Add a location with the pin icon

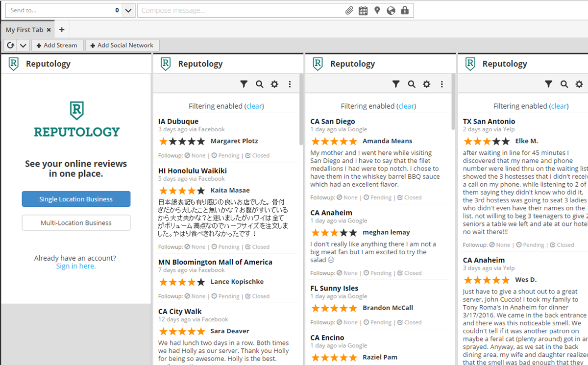(x=377, y=10)
